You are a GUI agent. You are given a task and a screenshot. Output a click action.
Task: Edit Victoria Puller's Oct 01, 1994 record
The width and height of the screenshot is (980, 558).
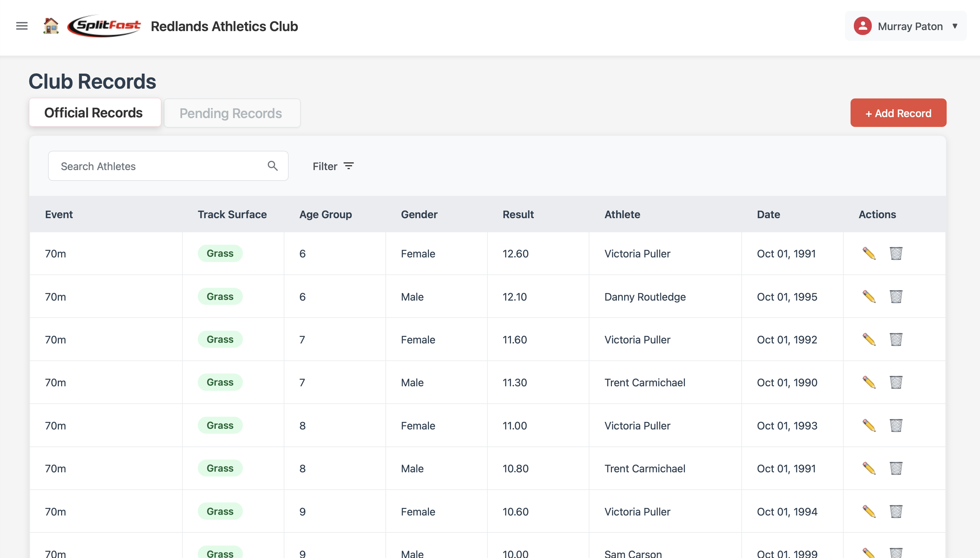pyautogui.click(x=869, y=511)
